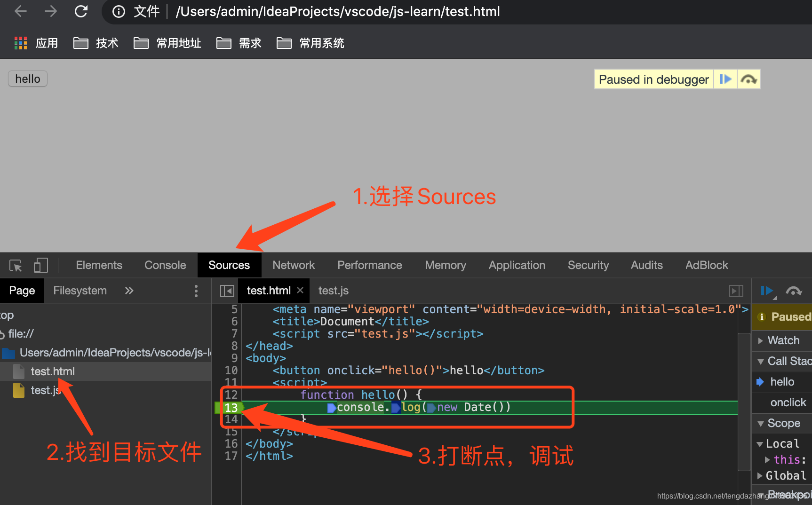
Task: Reload the page with refresh icon
Action: pos(81,11)
